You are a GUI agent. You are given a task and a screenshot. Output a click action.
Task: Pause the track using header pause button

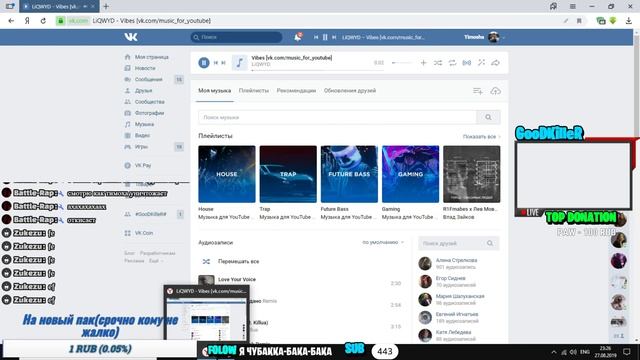(x=325, y=37)
